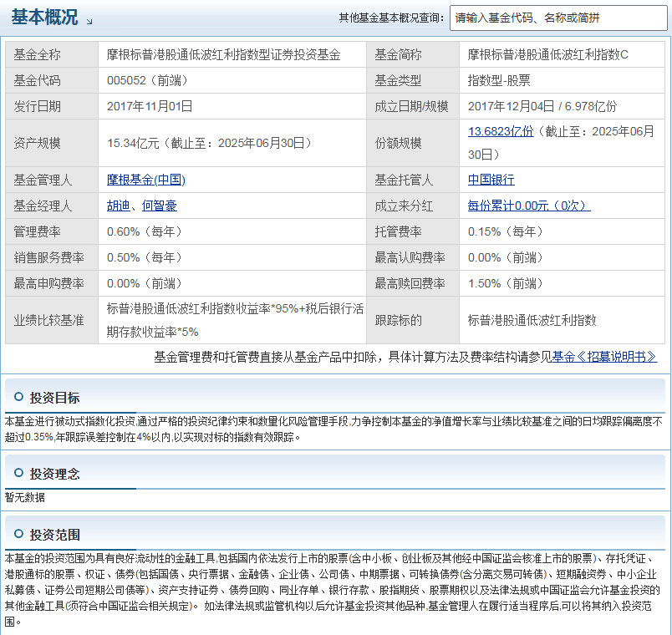Click the 业绩比较基准 label cell
672x635 pixels.
52,320
